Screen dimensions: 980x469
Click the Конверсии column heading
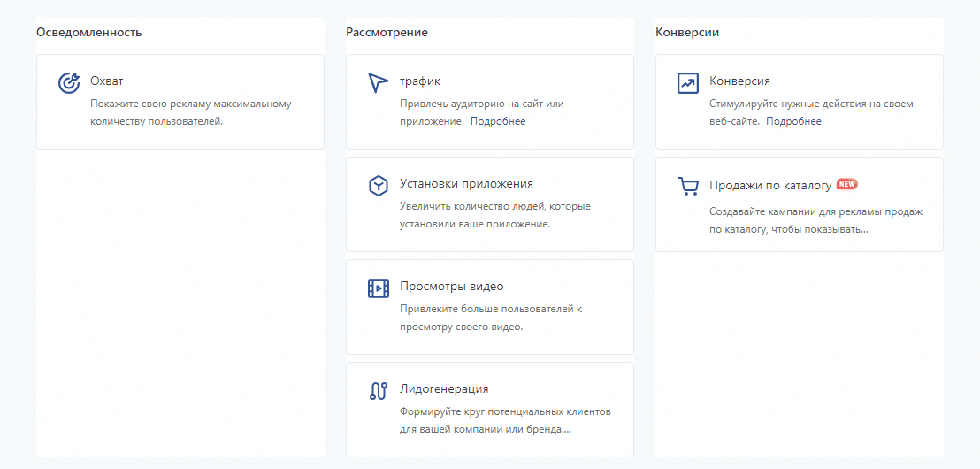[687, 33]
